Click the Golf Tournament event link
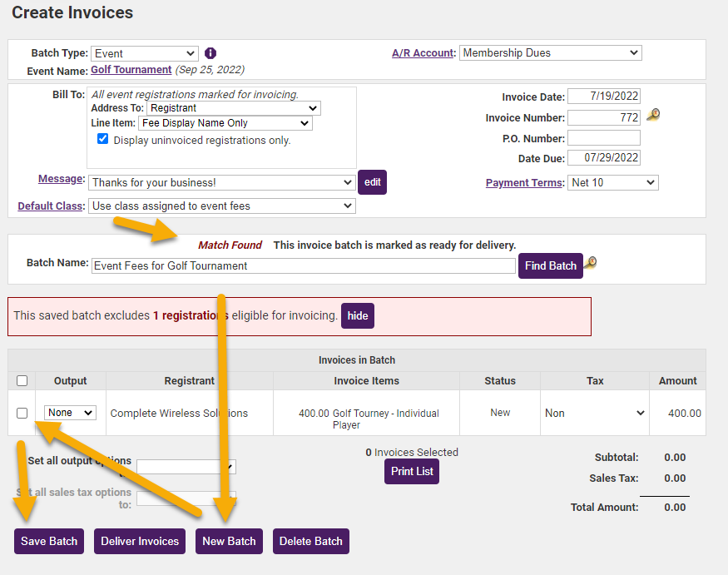 pos(131,70)
